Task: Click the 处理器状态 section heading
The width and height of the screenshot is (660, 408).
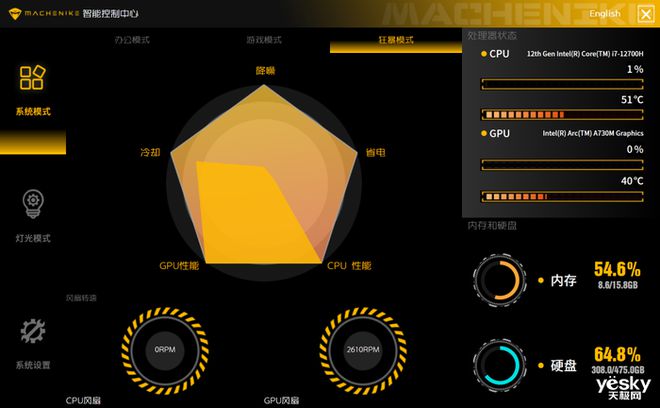Action: point(492,36)
